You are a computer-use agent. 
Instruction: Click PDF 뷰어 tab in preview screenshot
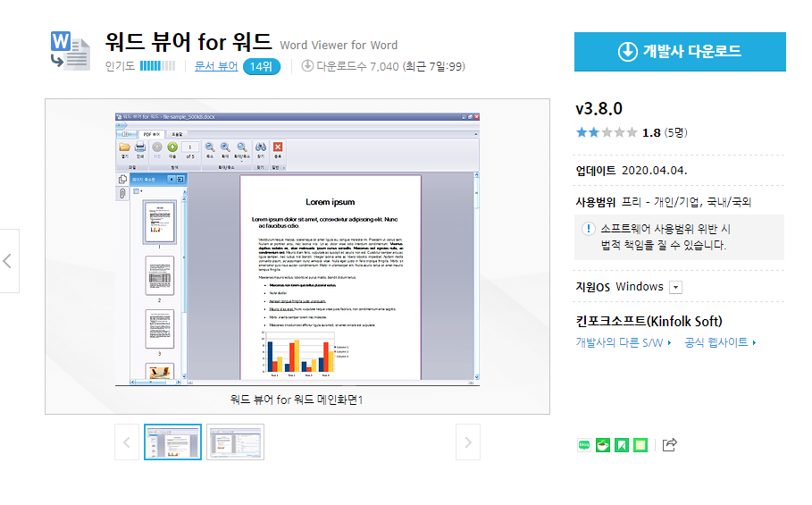(x=152, y=134)
